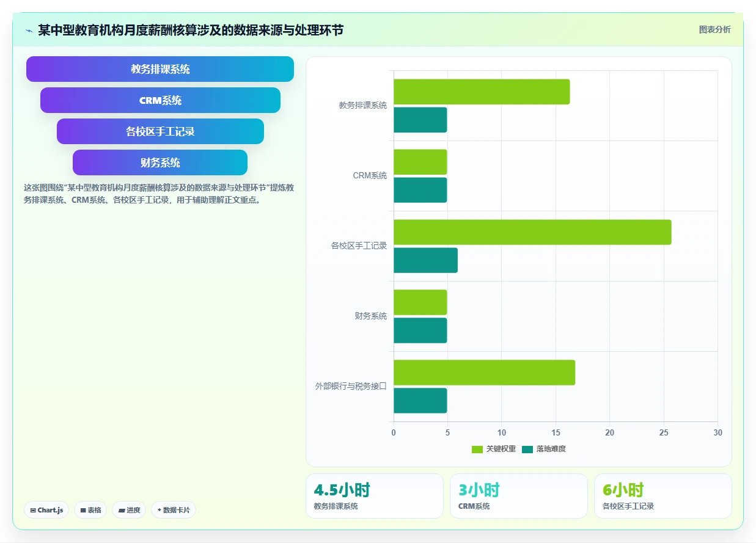Click the 表格 tag
The width and height of the screenshot is (756, 543).
[x=90, y=510]
